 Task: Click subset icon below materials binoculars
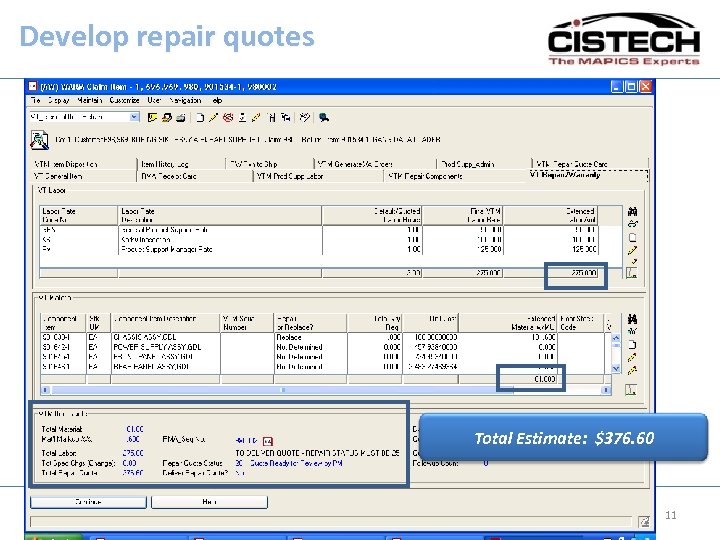[632, 332]
